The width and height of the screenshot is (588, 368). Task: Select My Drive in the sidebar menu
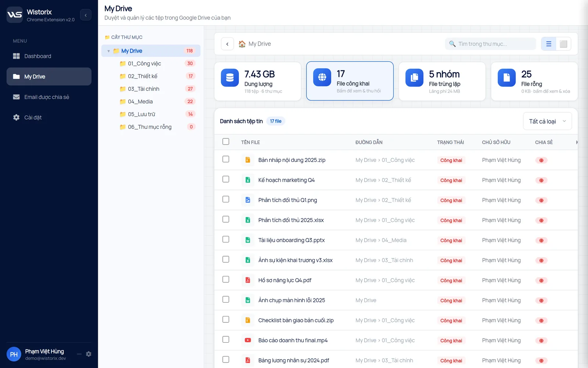point(49,77)
